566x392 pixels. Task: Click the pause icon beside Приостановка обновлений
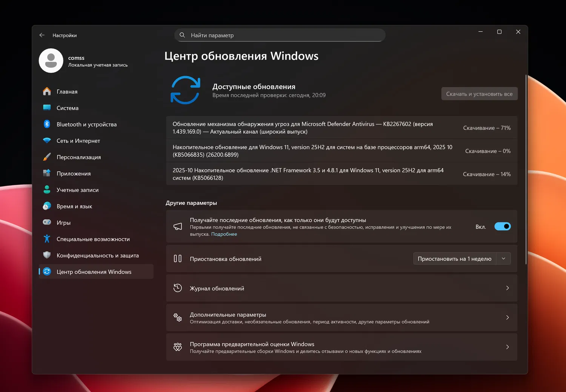178,258
